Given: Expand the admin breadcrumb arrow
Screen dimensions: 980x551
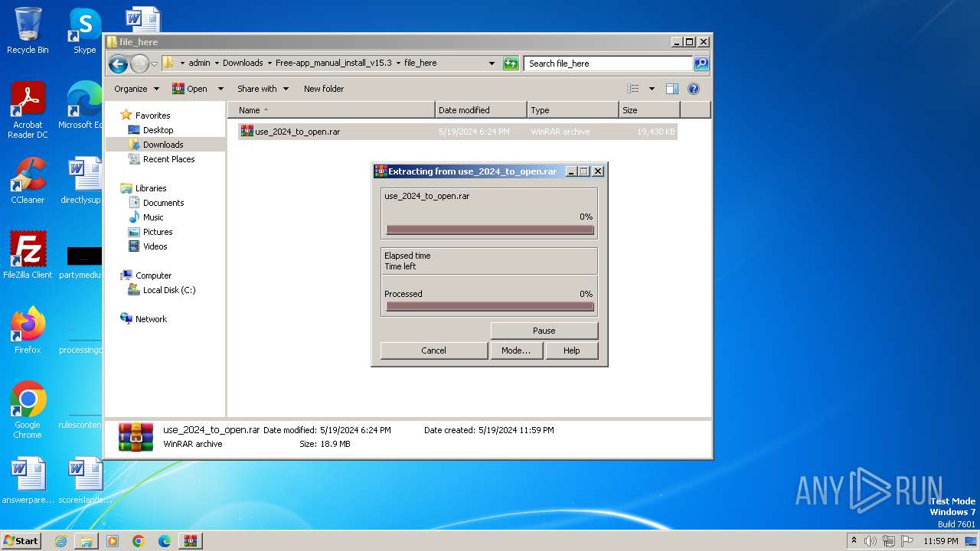Looking at the screenshot, I should tap(216, 64).
